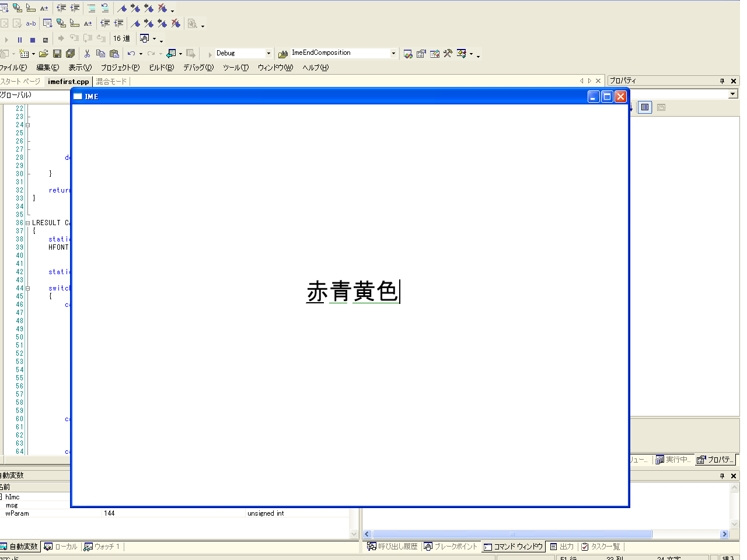Click the document tabs scroll-right arrow
The width and height of the screenshot is (747, 560).
(x=589, y=81)
